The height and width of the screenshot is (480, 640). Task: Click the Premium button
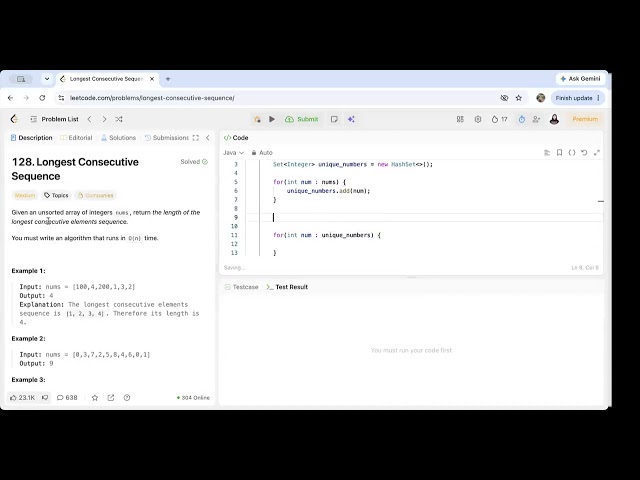click(585, 119)
